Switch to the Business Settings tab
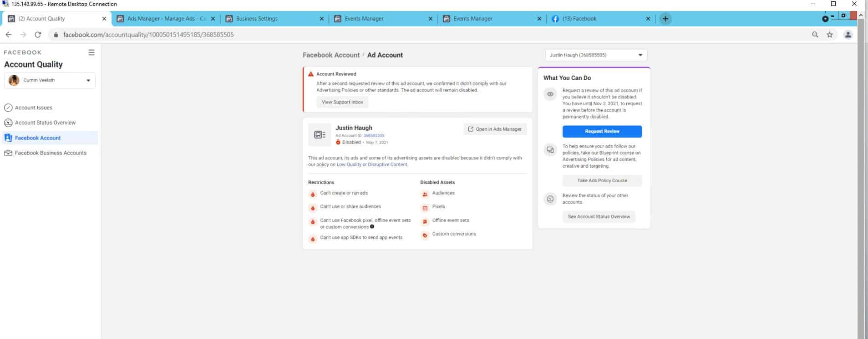The height and width of the screenshot is (339, 868). [x=256, y=19]
